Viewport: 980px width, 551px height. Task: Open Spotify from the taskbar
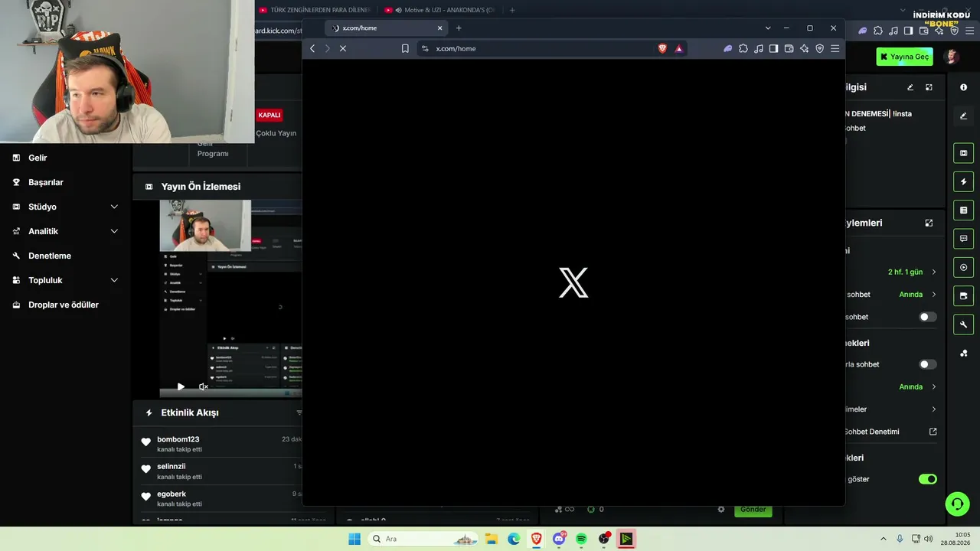click(x=581, y=539)
